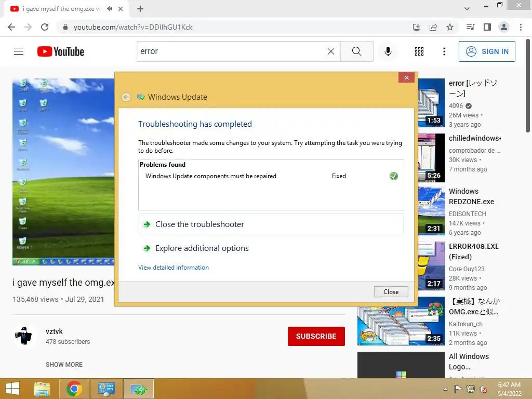The image size is (532, 399).
Task: Click the muted volume tray icon
Action: tap(483, 389)
